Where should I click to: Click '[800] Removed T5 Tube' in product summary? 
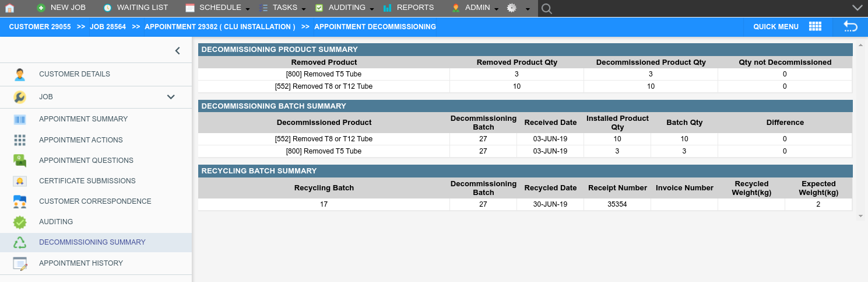324,74
